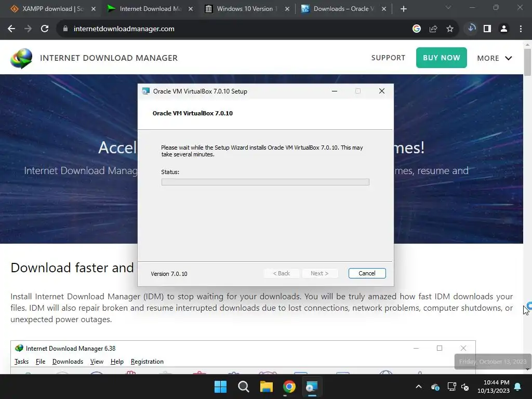The width and height of the screenshot is (532, 399).
Task: Click the tab search chevron
Action: 448,7
